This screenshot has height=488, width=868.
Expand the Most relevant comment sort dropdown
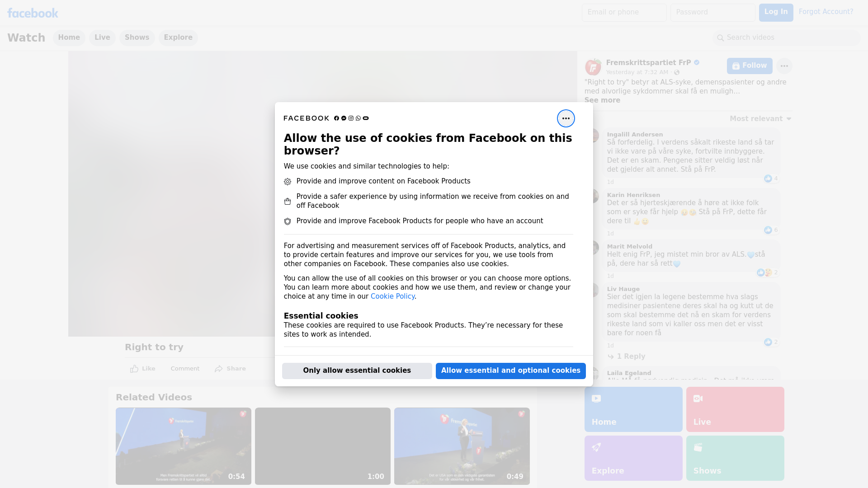[x=760, y=119]
